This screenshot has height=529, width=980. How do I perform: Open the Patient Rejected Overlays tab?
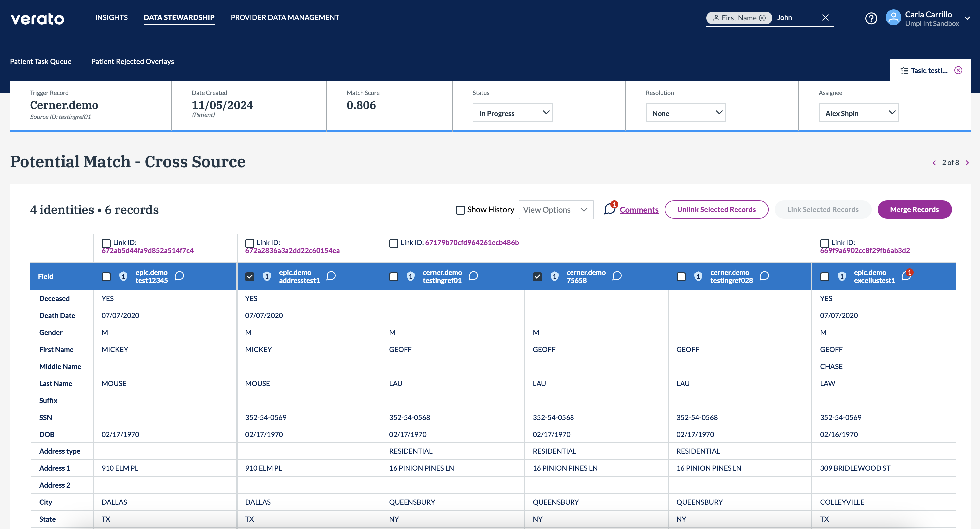132,61
